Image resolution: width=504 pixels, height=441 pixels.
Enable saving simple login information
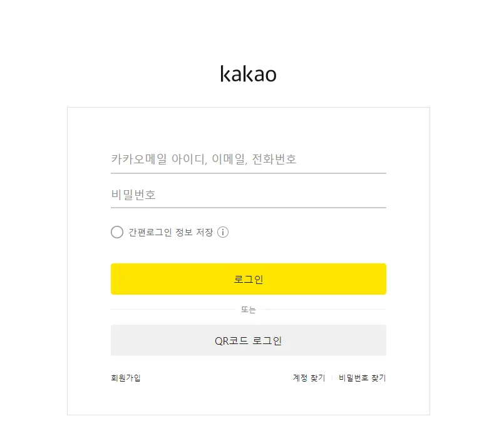click(117, 232)
